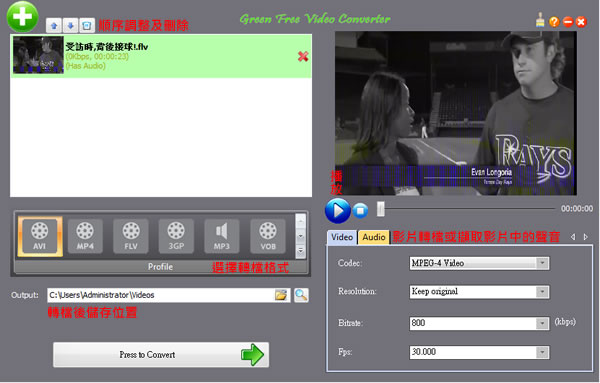Choose the MP3 audio profile
Image resolution: width=600 pixels, height=383 pixels.
pos(222,236)
